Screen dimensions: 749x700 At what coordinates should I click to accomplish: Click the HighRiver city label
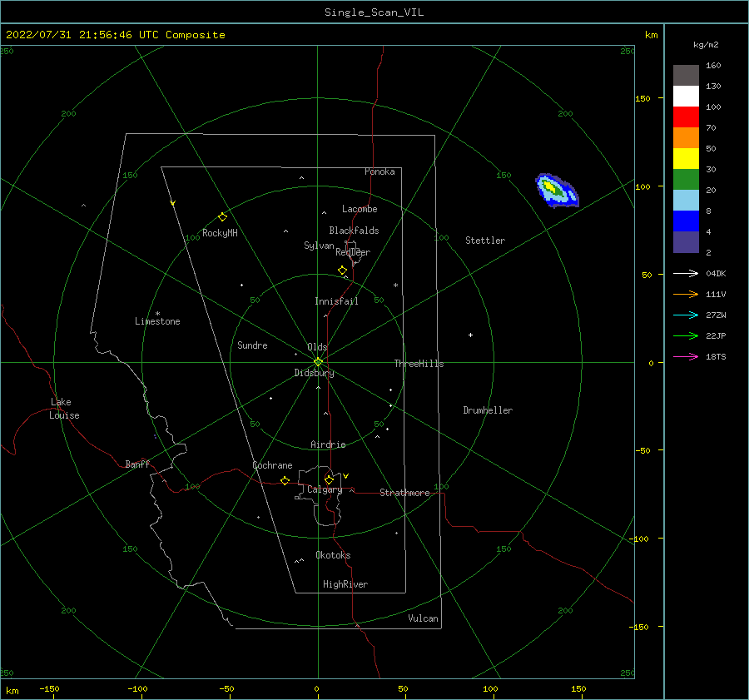(x=345, y=584)
